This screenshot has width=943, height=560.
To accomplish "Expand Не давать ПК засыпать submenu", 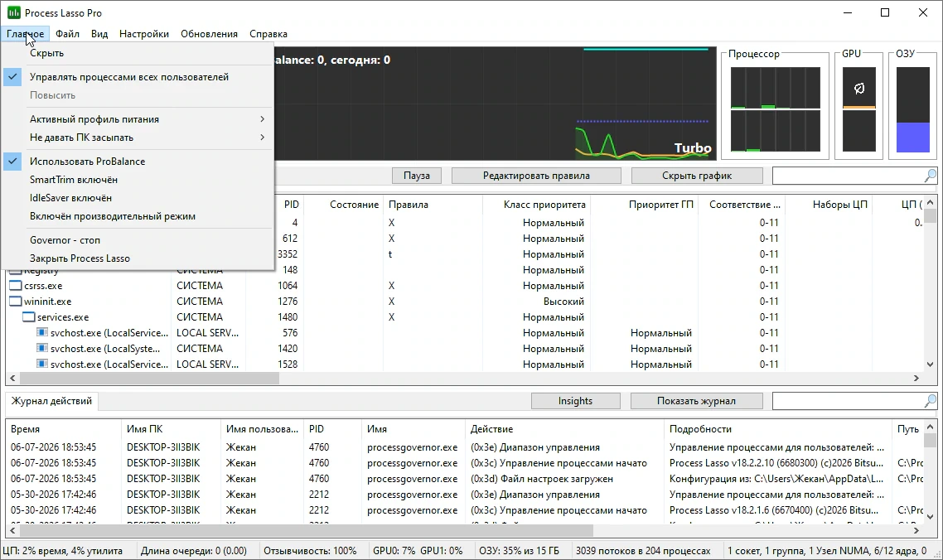I will (138, 138).
